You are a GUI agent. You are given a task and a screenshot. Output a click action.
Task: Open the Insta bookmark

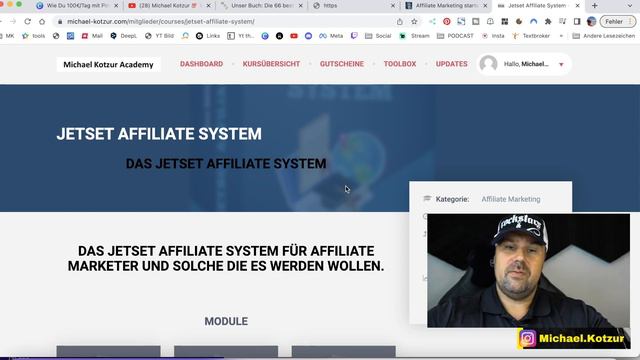493,36
